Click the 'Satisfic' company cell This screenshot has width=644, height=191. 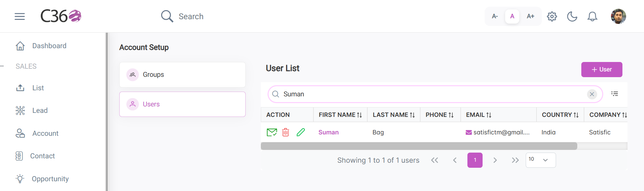[x=600, y=132]
